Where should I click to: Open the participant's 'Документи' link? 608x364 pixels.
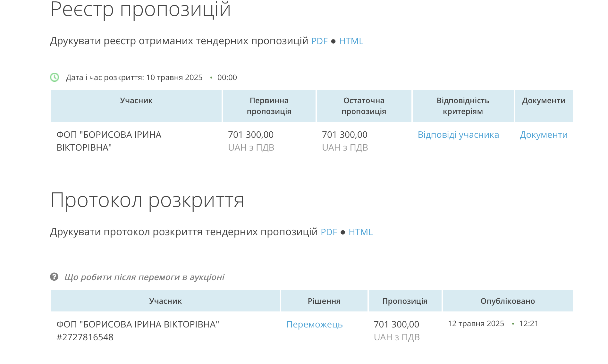click(544, 135)
